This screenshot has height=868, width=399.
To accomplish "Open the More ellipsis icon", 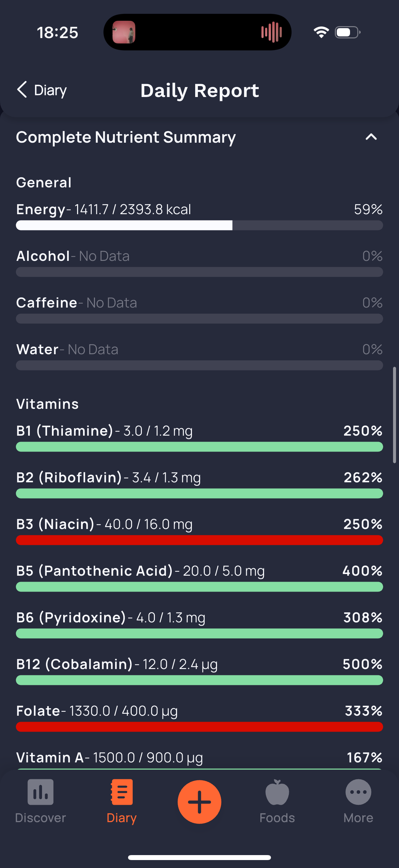I will (x=358, y=792).
